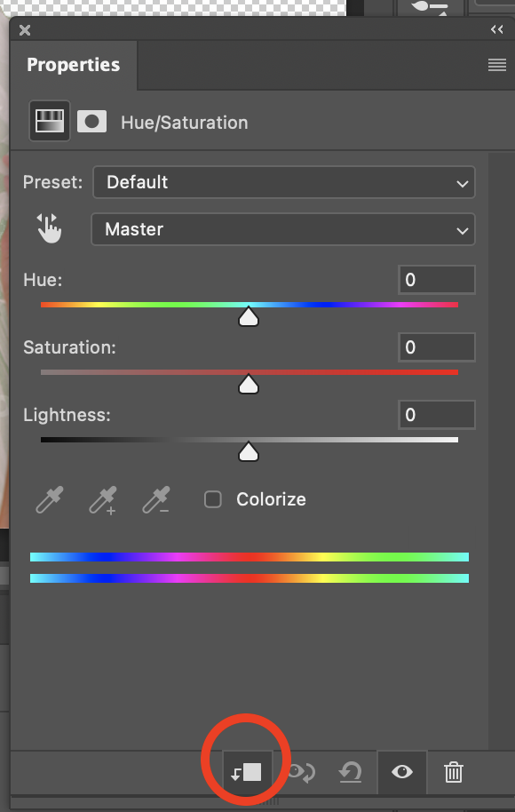
Task: Close the Properties panel
Action: [24, 29]
